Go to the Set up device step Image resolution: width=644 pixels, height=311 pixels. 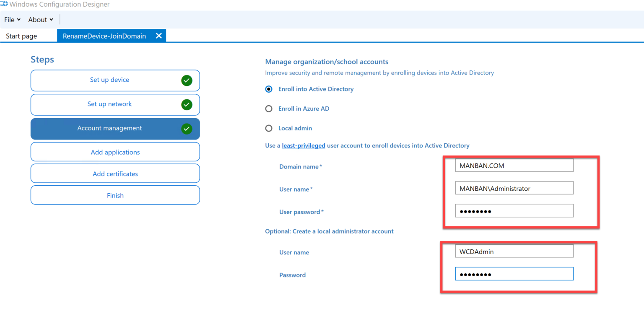(109, 80)
